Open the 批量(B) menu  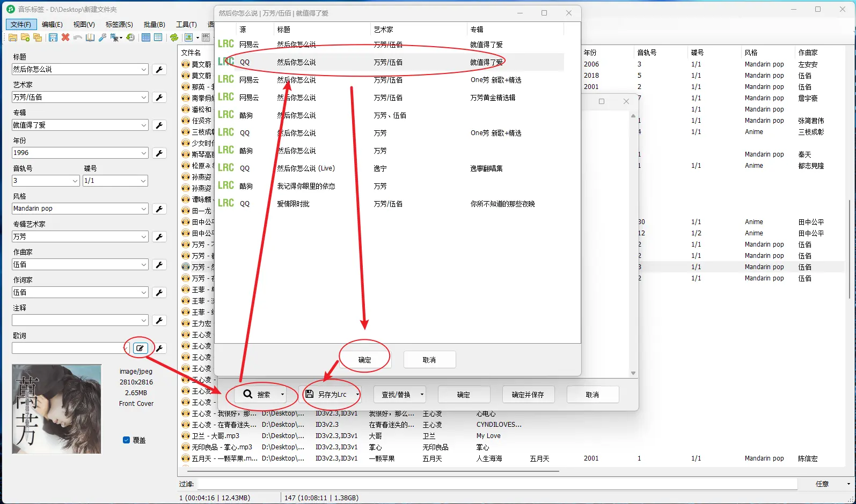tap(154, 24)
